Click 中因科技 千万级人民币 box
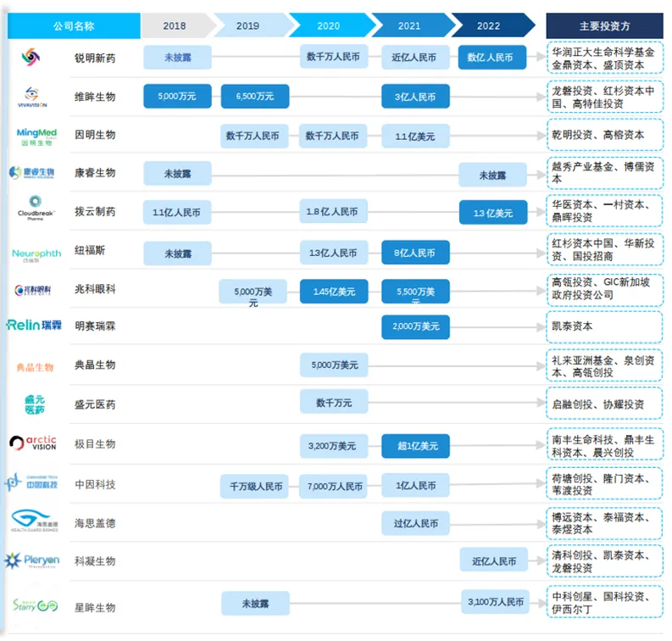The height and width of the screenshot is (641, 672). [254, 486]
